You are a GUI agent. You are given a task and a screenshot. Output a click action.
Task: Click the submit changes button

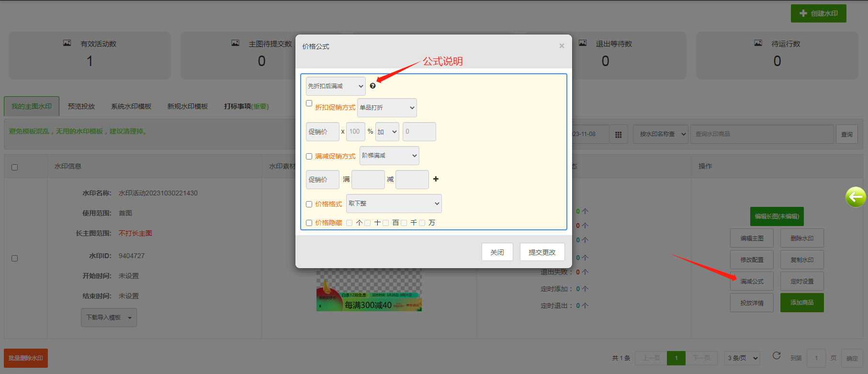(x=542, y=252)
